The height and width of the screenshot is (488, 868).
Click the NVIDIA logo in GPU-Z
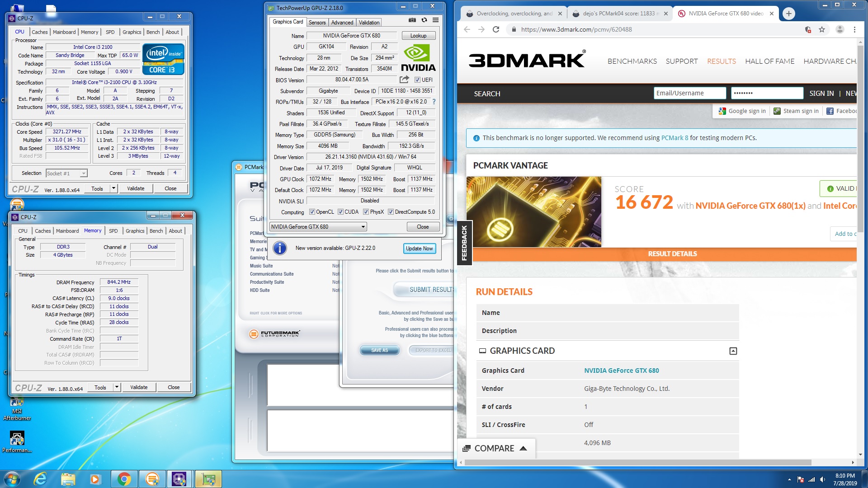(418, 57)
